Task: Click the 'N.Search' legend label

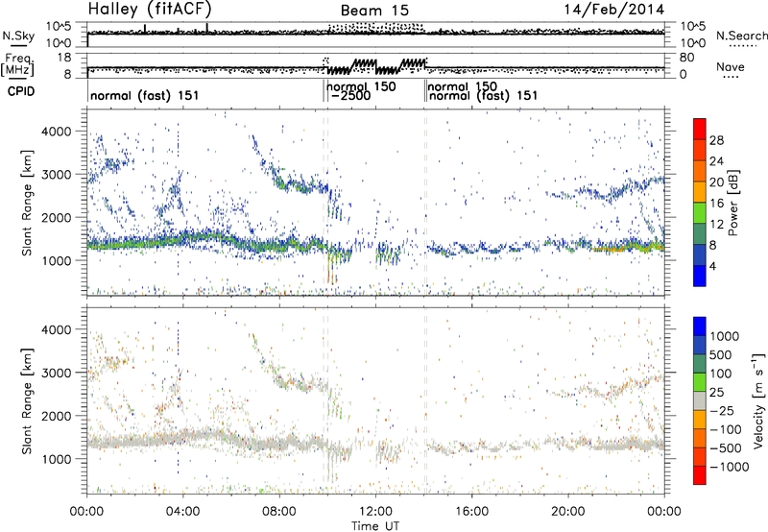Action: click(x=741, y=36)
